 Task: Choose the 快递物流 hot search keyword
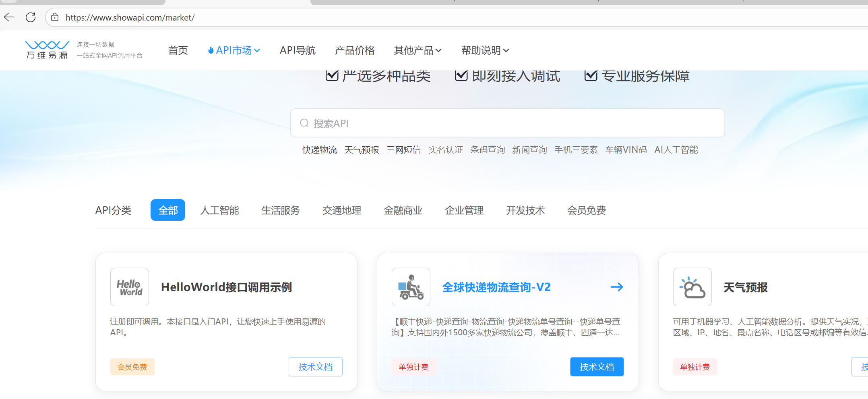pyautogui.click(x=320, y=150)
